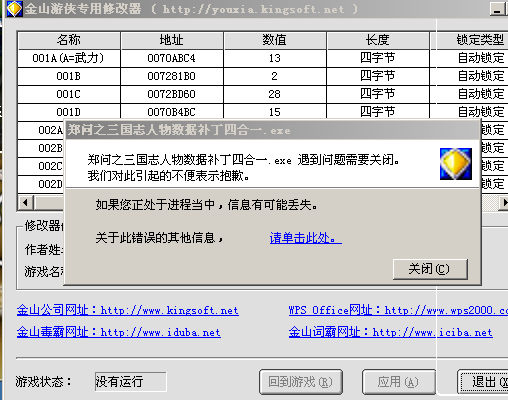Click the error dialog title bar
Image resolution: width=508 pixels, height=400 pixels.
tap(272, 130)
